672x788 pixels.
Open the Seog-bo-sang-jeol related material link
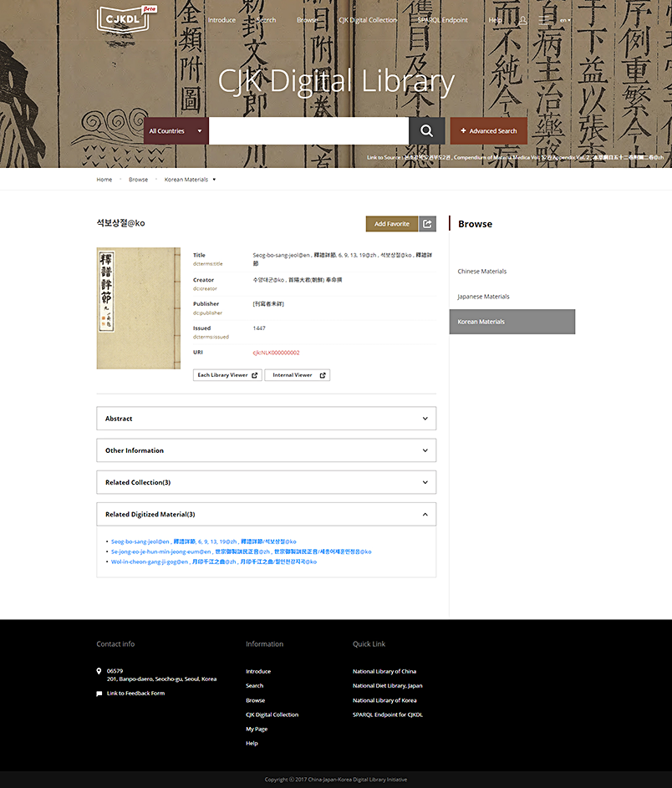[x=204, y=541]
